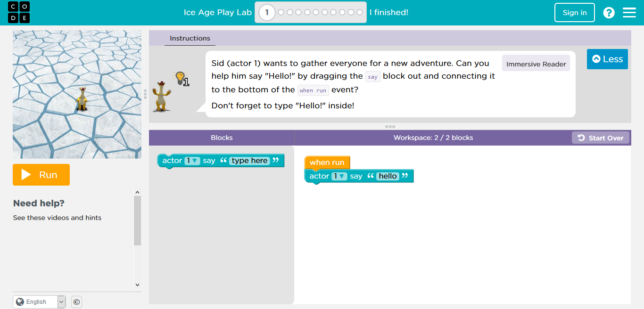Click the copyright icon button
644x309 pixels.
pyautogui.click(x=76, y=302)
